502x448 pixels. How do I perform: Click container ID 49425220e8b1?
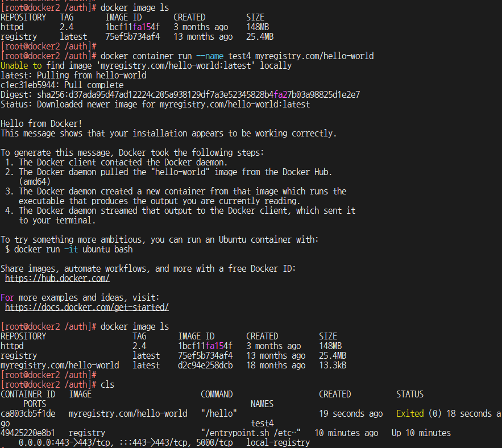click(28, 433)
